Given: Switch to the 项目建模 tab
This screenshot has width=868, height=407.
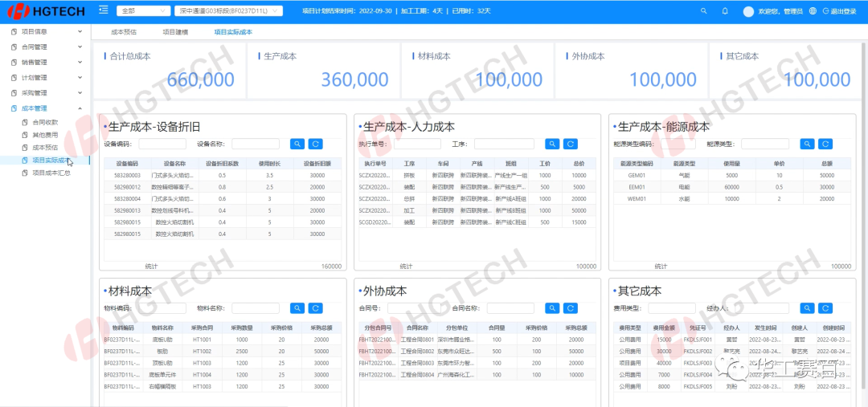Looking at the screenshot, I should (175, 32).
